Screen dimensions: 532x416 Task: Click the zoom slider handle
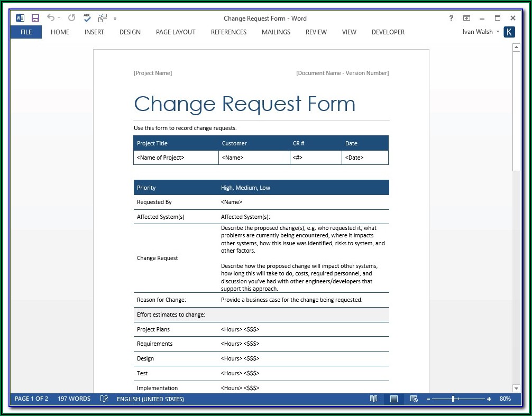point(453,399)
